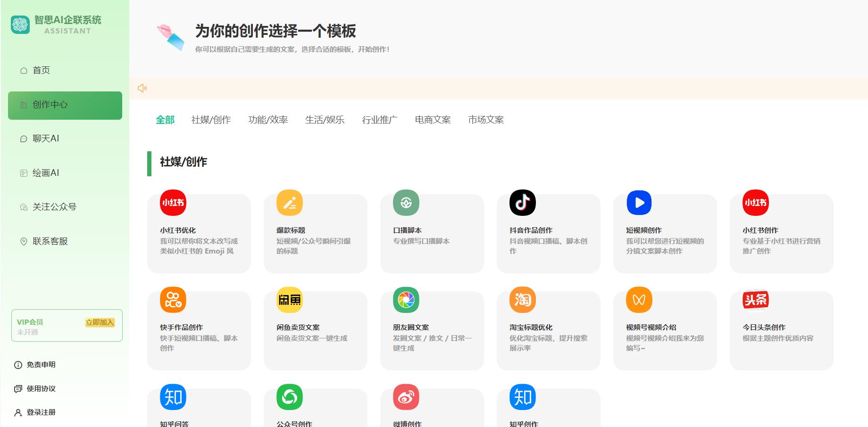Open the 短视频创作 blue play icon
The height and width of the screenshot is (427, 868).
[639, 203]
